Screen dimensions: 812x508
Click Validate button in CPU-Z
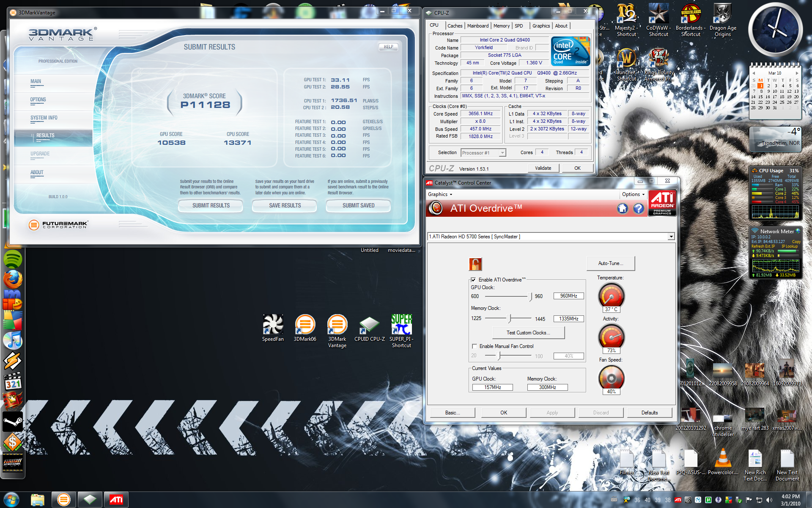pos(543,168)
